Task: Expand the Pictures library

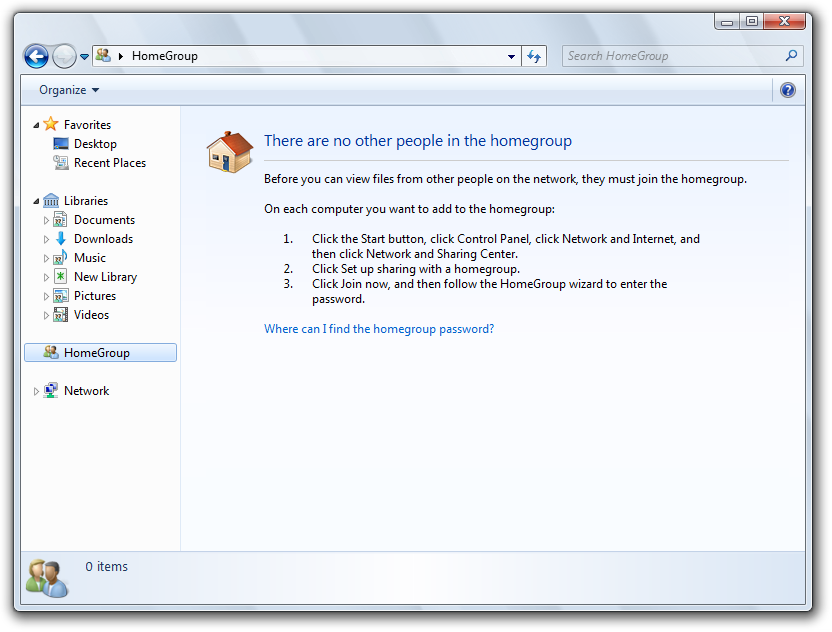Action: click(x=46, y=297)
